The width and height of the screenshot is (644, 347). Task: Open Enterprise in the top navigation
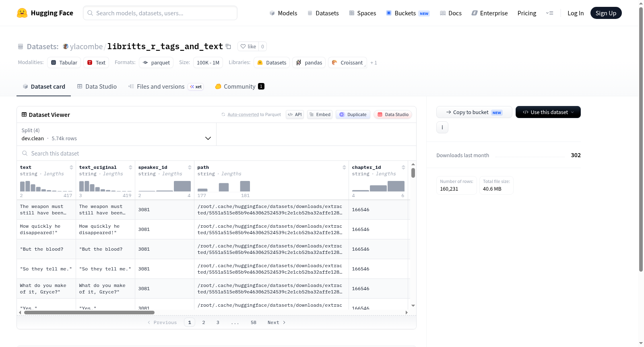coord(489,13)
